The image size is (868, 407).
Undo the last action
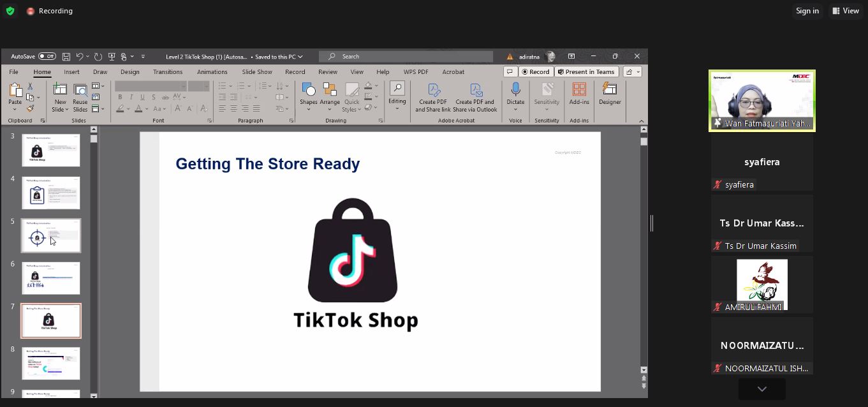pyautogui.click(x=80, y=57)
